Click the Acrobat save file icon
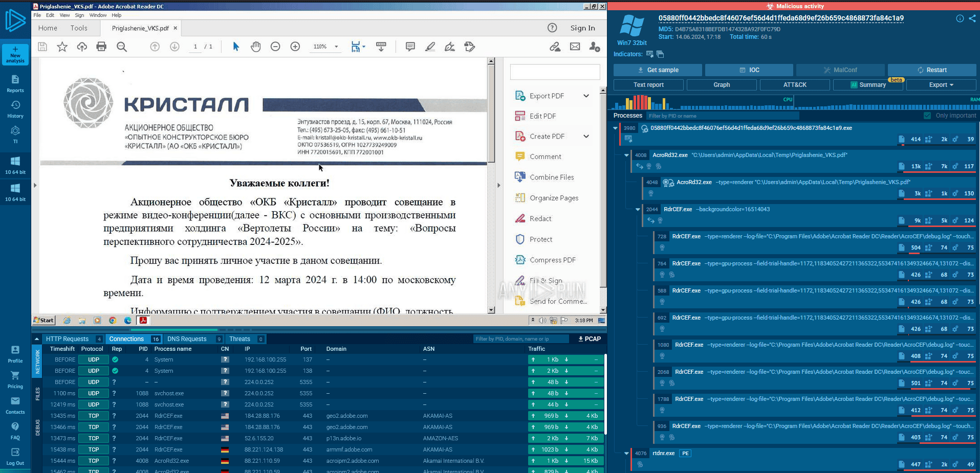The width and height of the screenshot is (980, 473). tap(42, 47)
